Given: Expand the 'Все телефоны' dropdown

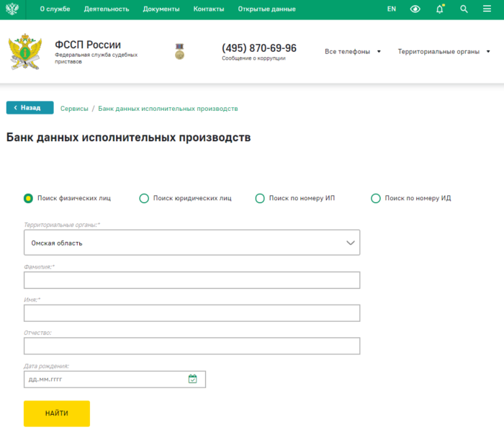Looking at the screenshot, I should pyautogui.click(x=353, y=52).
